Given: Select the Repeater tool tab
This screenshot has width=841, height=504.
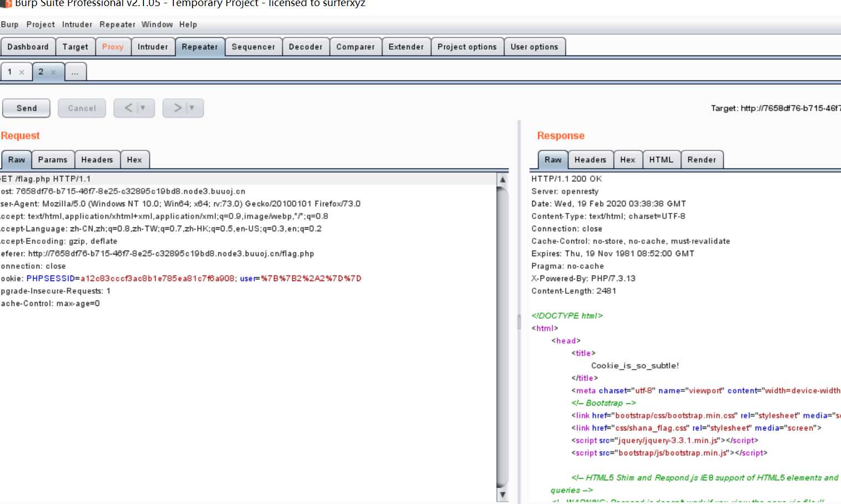Looking at the screenshot, I should pos(200,47).
